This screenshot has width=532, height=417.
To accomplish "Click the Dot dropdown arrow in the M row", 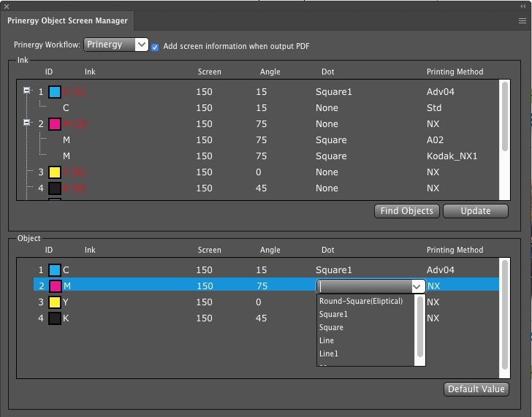I will (417, 287).
